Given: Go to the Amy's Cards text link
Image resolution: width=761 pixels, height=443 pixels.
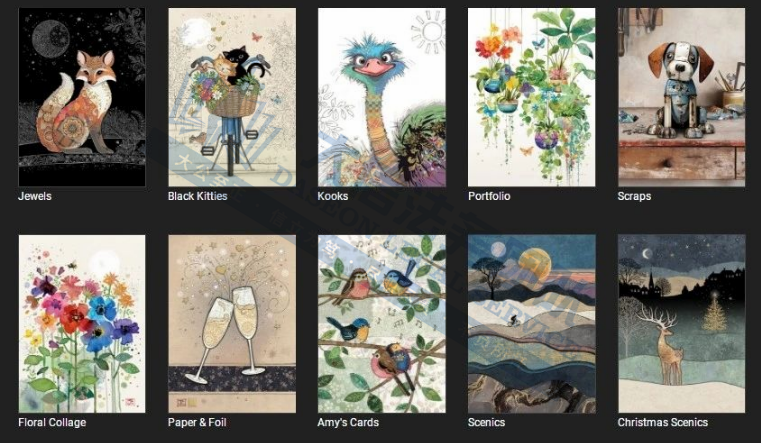Looking at the screenshot, I should coord(348,422).
